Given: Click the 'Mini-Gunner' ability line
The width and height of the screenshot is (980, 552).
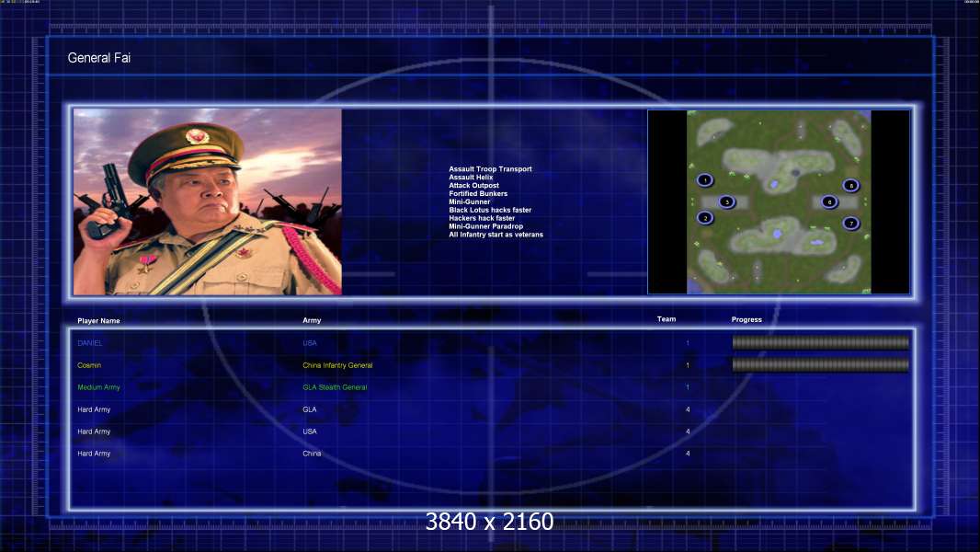Looking at the screenshot, I should point(470,201).
